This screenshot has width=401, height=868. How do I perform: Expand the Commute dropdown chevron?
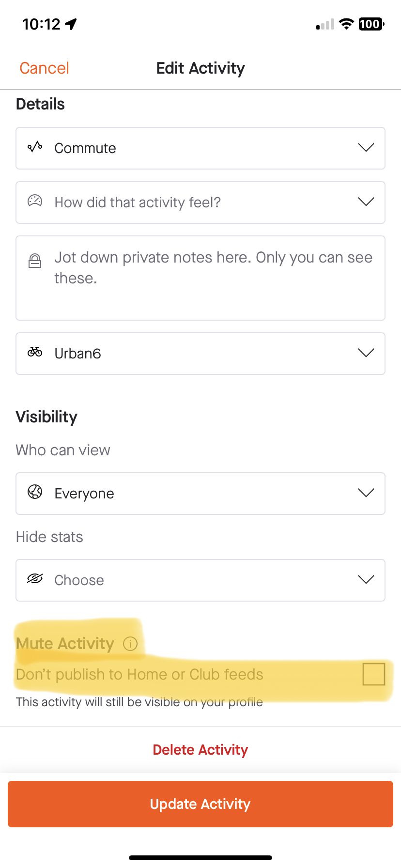366,148
